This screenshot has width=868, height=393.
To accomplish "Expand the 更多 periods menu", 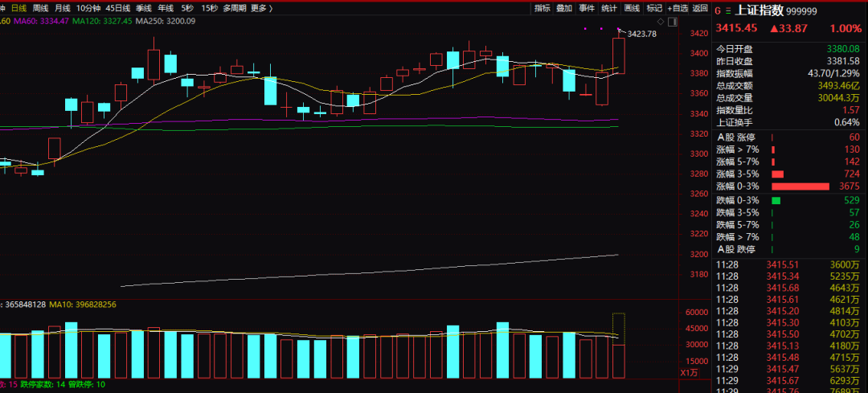I will pyautogui.click(x=260, y=8).
